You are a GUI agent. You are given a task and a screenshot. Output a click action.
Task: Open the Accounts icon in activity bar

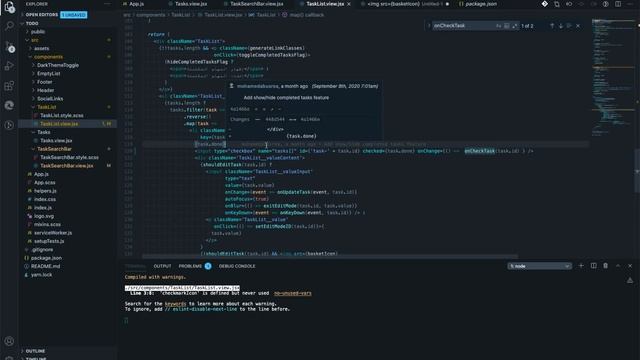(9, 341)
